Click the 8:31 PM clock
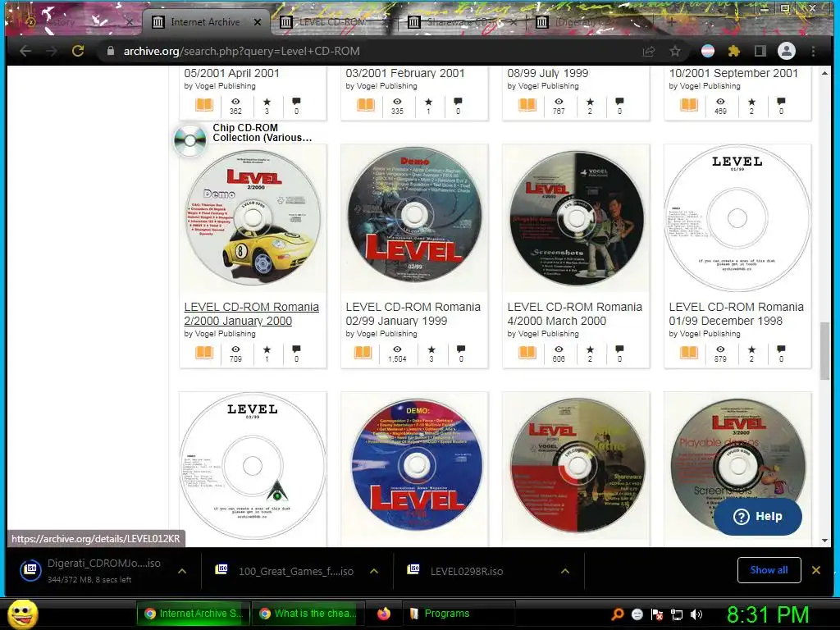The width and height of the screenshot is (840, 630). [768, 614]
